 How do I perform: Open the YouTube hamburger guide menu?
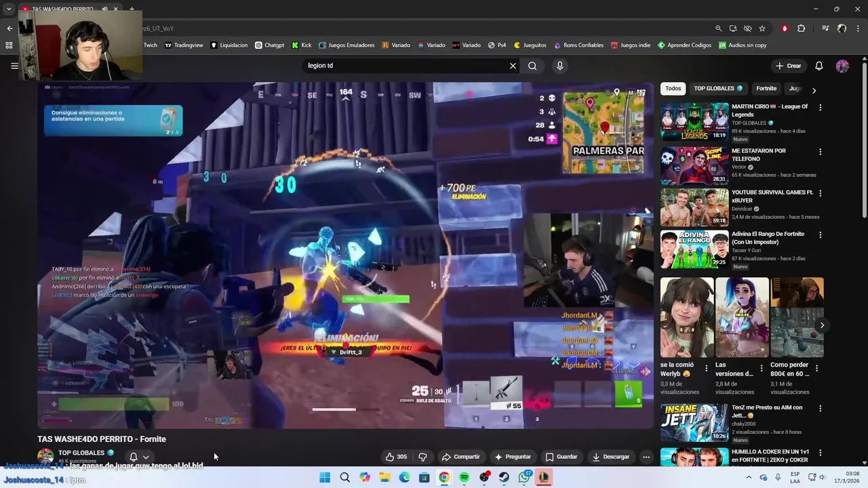click(x=14, y=66)
